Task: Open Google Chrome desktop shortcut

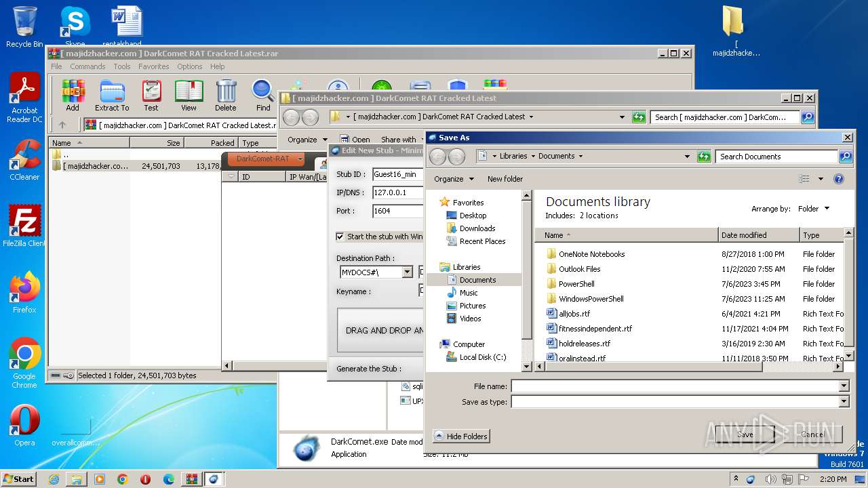Action: point(24,363)
